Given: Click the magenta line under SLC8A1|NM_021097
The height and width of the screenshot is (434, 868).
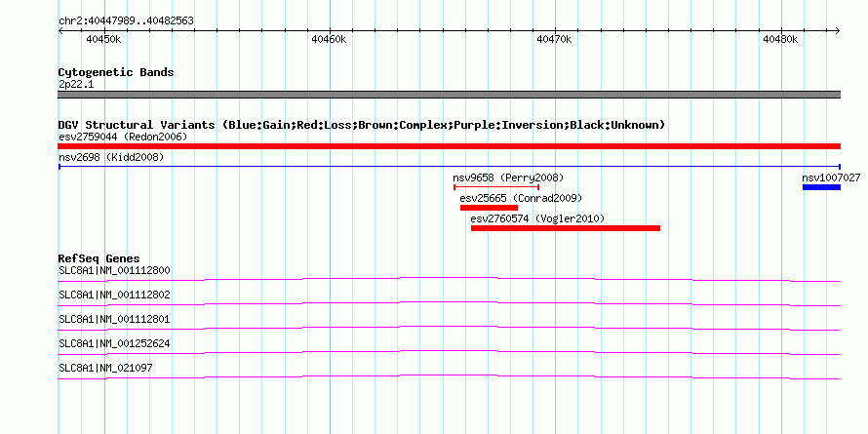Looking at the screenshot, I should [x=449, y=376].
